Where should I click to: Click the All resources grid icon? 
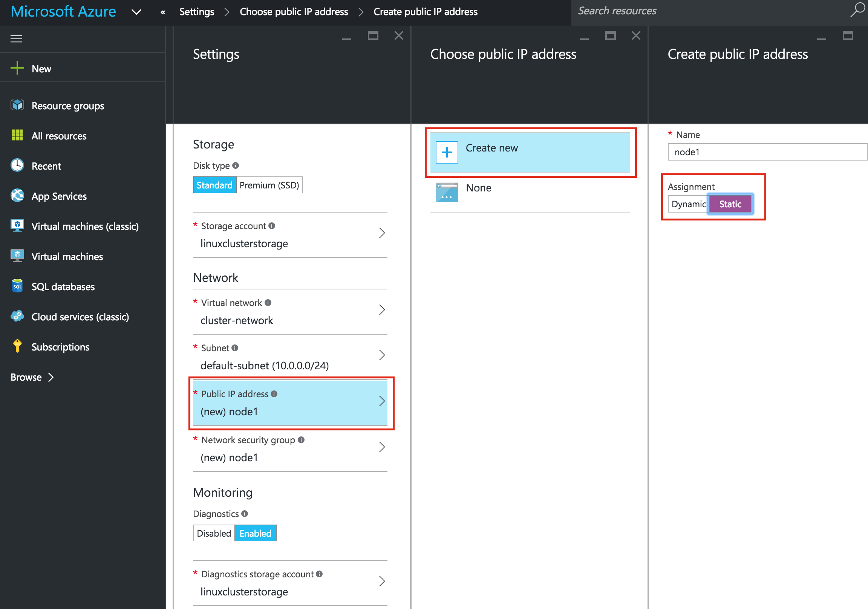tap(17, 135)
